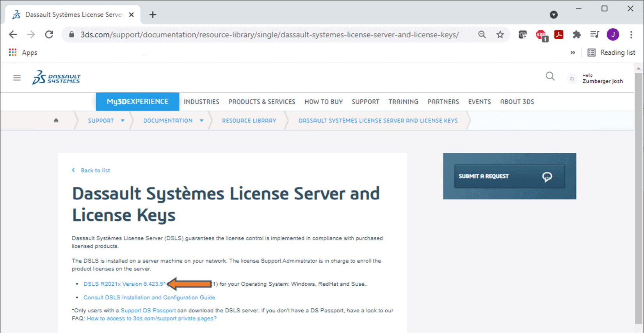Open the Chrome three-dot menu
Screen dimensions: 644x333
(x=631, y=34)
